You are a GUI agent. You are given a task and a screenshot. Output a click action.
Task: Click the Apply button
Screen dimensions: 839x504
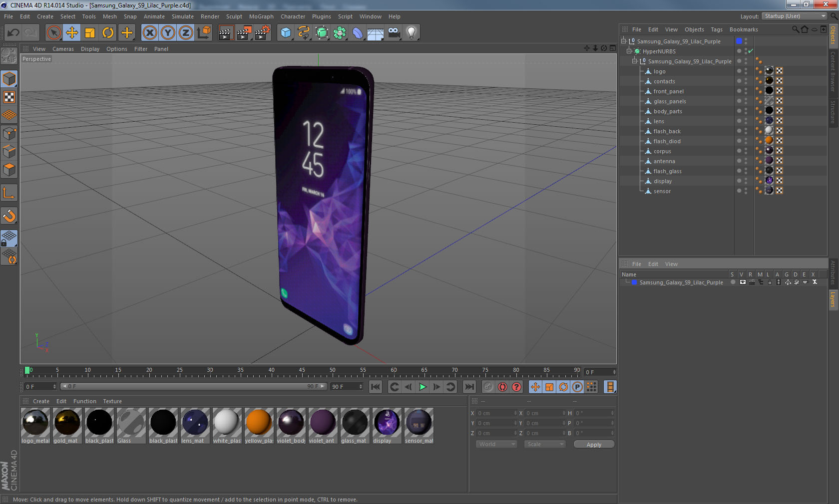point(594,445)
